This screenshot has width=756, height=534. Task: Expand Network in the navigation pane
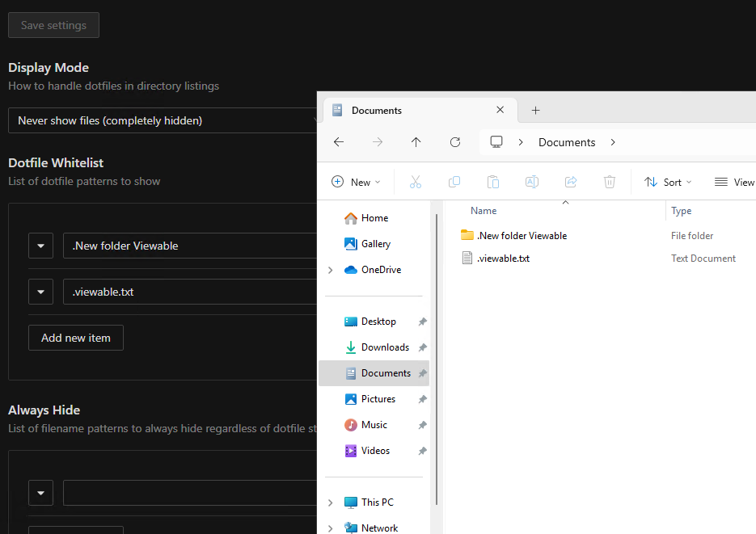coord(329,528)
